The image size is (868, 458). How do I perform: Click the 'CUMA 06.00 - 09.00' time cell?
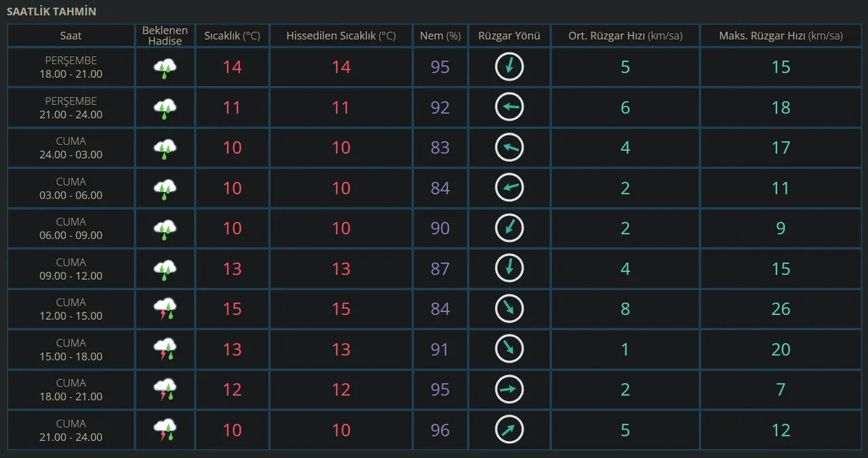(71, 228)
